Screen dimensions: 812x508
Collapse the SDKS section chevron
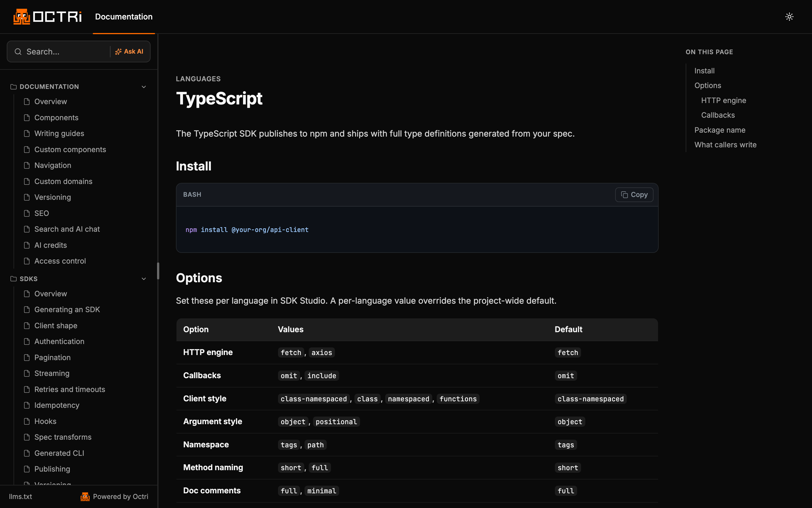pyautogui.click(x=144, y=279)
